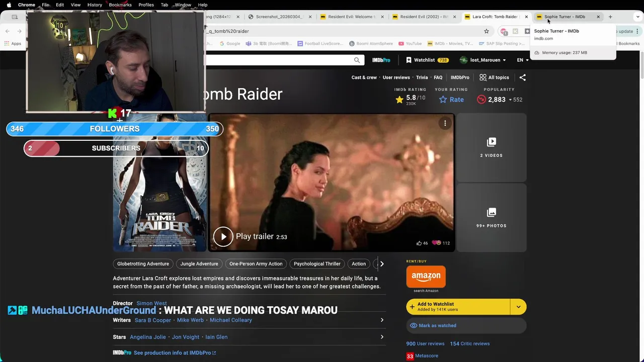The image size is (644, 362).
Task: Go to Cast & crew section
Action: tap(364, 77)
